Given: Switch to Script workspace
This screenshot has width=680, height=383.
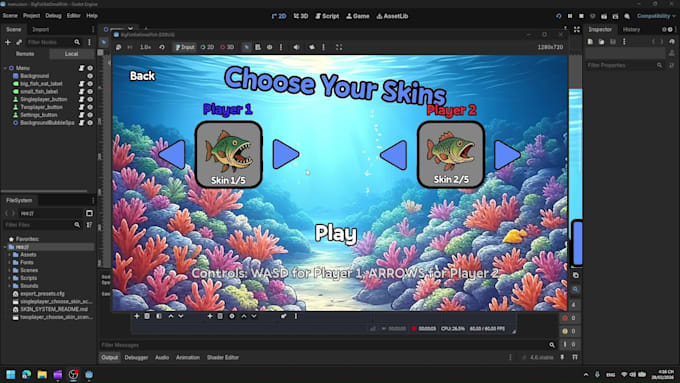Looking at the screenshot, I should tap(327, 16).
